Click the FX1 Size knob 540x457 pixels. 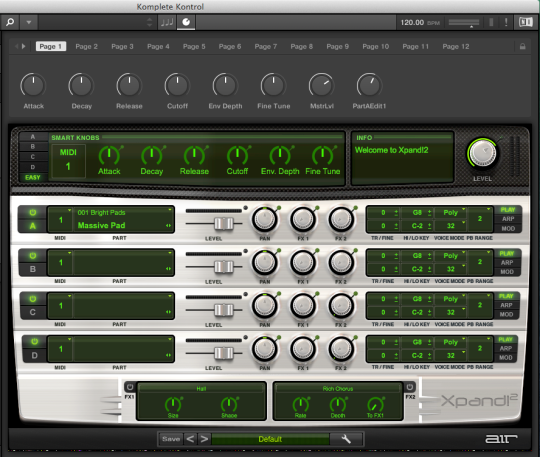[173, 404]
